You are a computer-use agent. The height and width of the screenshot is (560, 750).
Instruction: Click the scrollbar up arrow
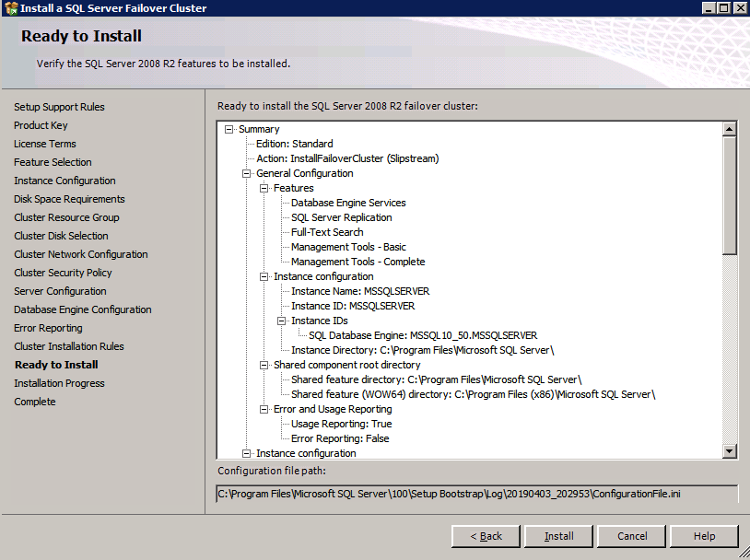tap(730, 129)
